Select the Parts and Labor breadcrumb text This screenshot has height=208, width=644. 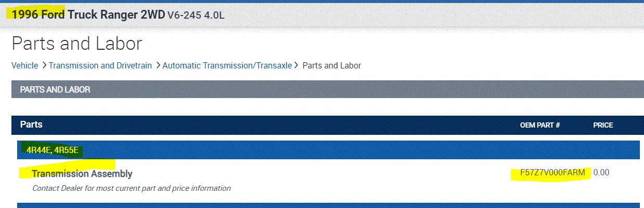(x=332, y=65)
